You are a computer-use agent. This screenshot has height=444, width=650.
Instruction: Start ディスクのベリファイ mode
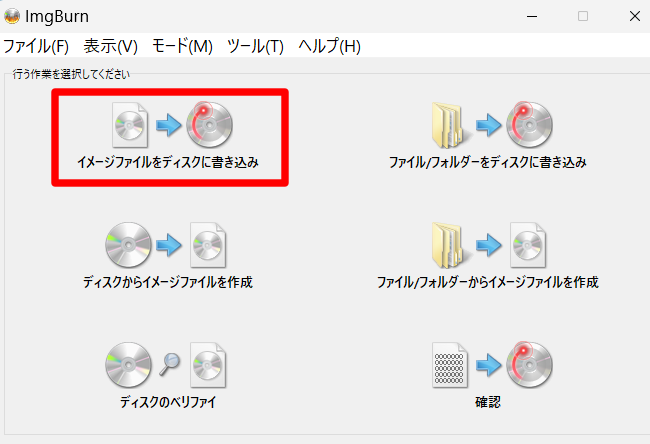point(168,402)
